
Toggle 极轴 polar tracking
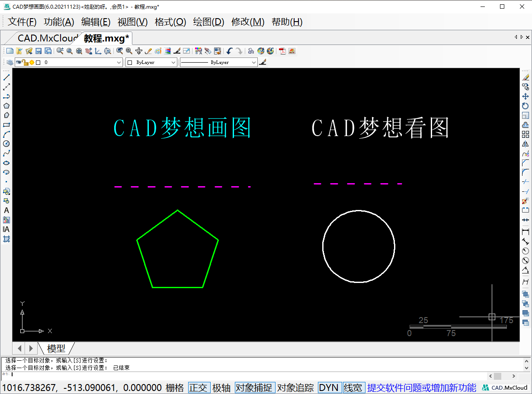coord(221,388)
